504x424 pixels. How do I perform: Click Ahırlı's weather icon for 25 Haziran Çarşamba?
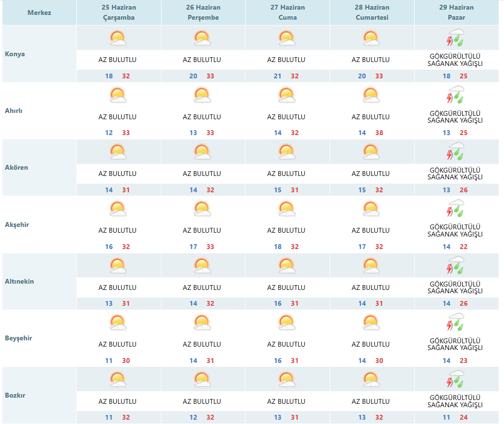(x=118, y=95)
